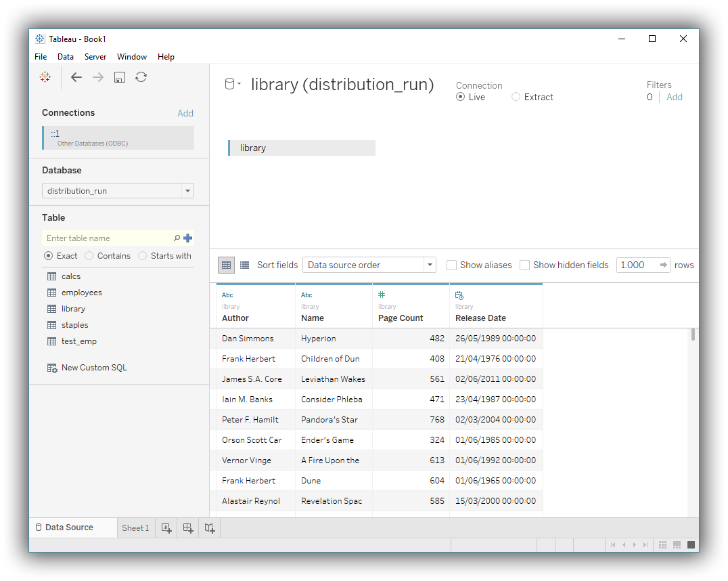The width and height of the screenshot is (728, 581).
Task: Check the Show hidden fields option
Action: [524, 265]
